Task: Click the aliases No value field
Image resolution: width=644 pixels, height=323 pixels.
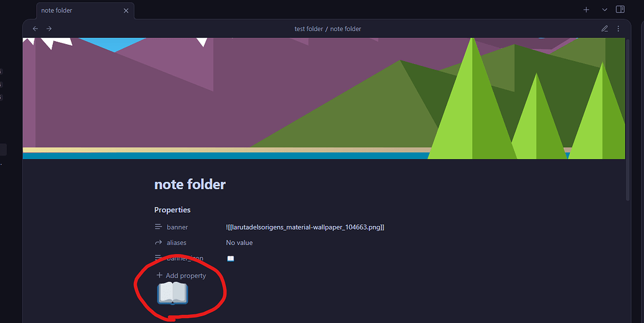Action: tap(239, 243)
